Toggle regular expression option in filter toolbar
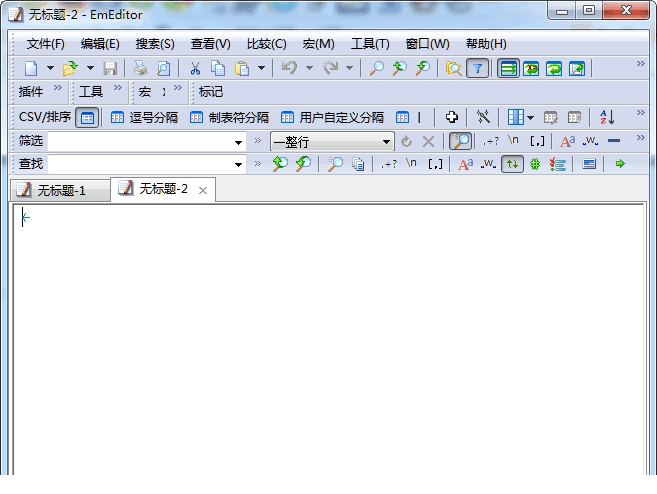Viewport: 657px width, 494px height. click(491, 141)
